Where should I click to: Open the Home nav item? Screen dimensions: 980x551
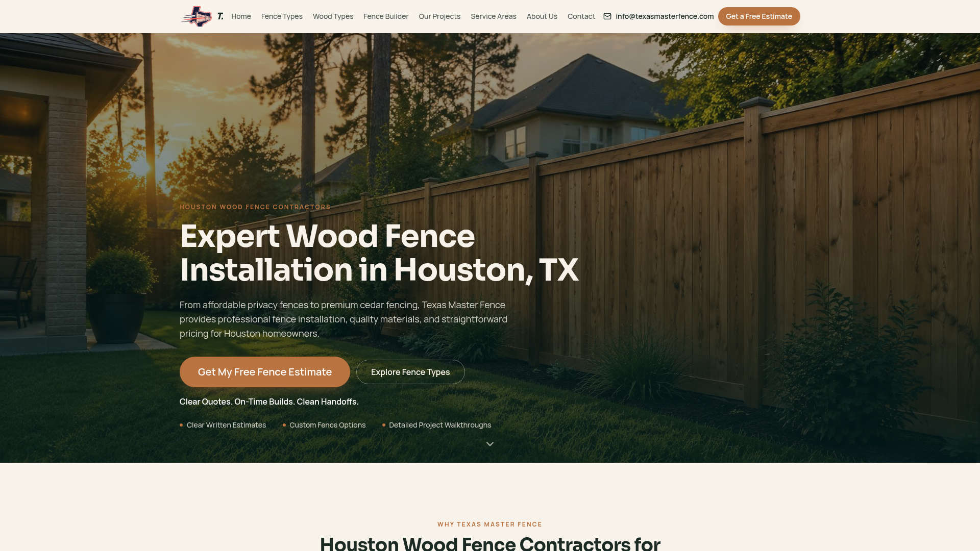tap(241, 16)
